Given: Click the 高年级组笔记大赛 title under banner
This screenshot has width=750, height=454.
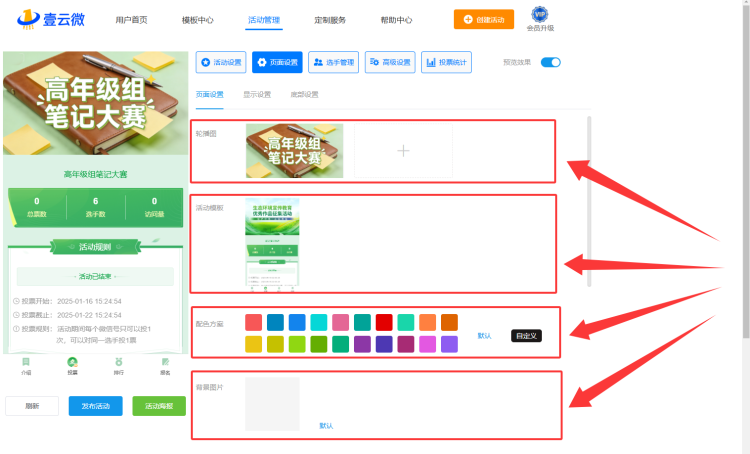Looking at the screenshot, I should point(96,174).
